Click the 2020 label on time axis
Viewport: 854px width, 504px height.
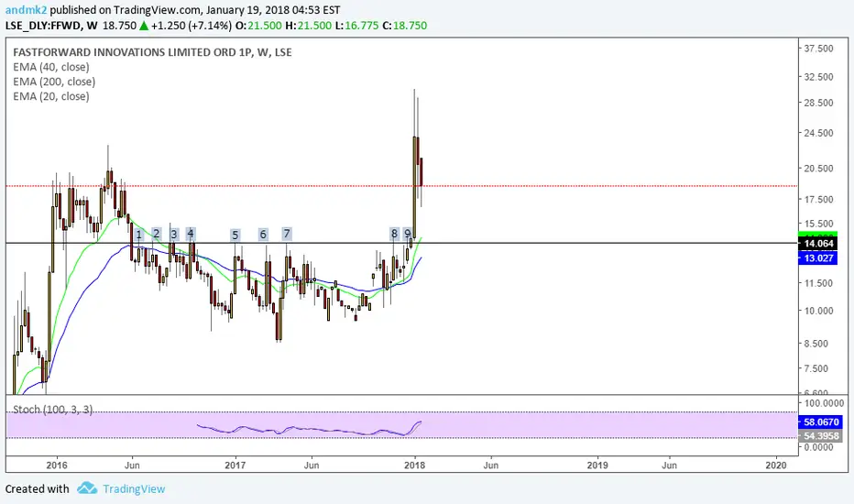[776, 466]
